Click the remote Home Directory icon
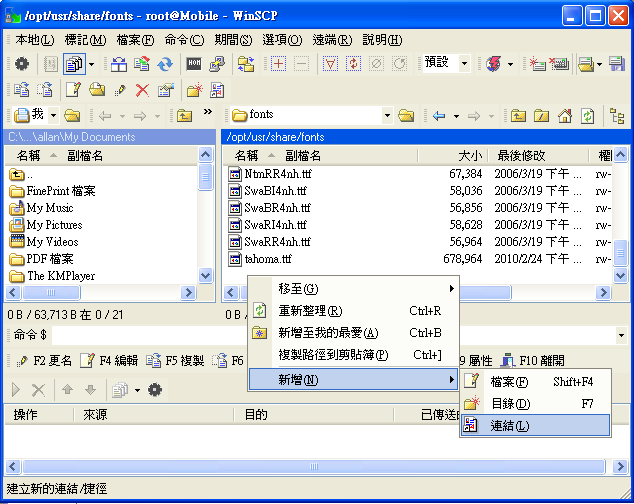Screen dimensions: 634x504 tap(565, 116)
